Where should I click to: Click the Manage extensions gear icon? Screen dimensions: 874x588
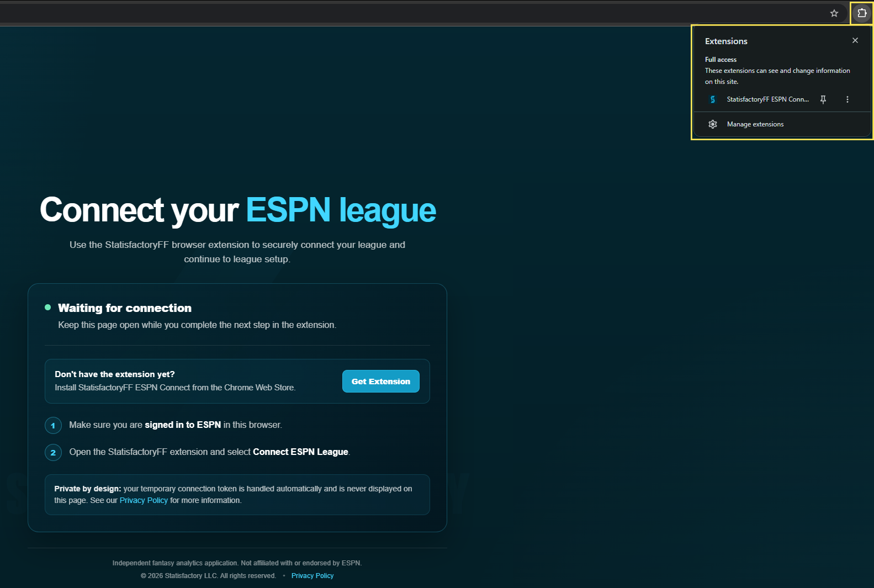coord(713,124)
